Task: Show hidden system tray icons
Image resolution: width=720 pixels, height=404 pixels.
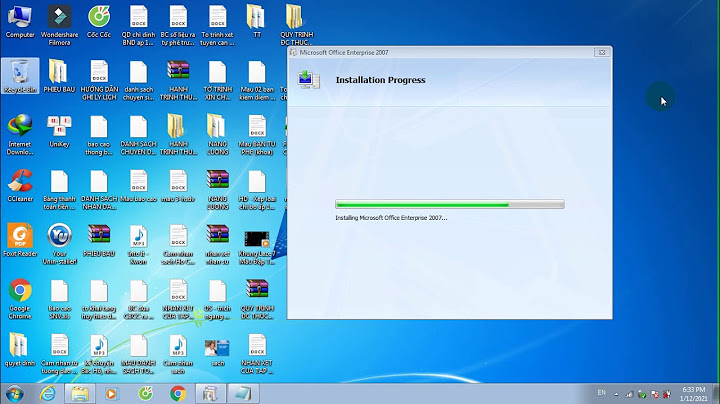Action: click(x=616, y=394)
